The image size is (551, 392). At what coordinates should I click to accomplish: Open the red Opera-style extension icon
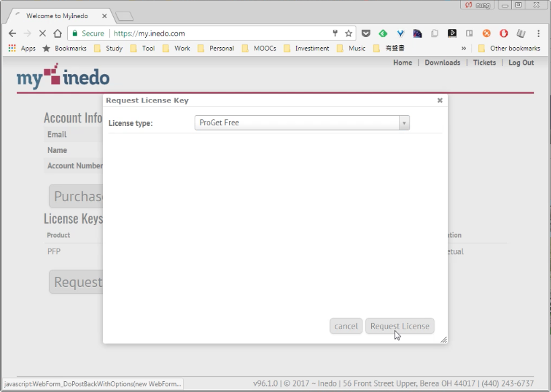click(504, 34)
